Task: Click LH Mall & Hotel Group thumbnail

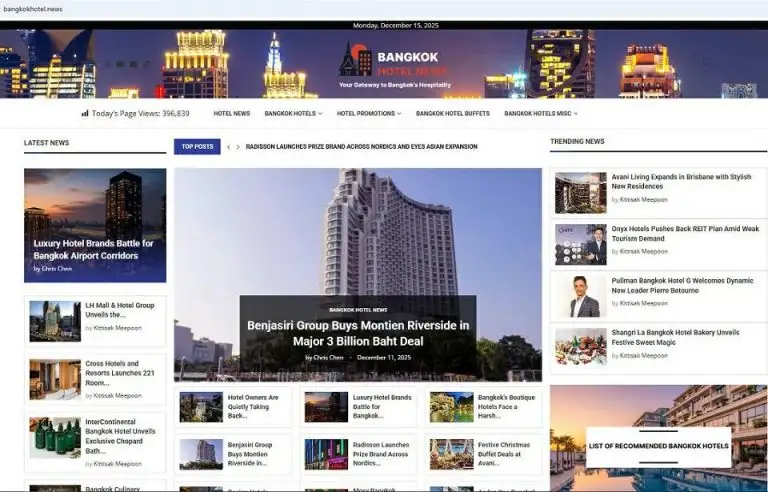Action: 55,321
